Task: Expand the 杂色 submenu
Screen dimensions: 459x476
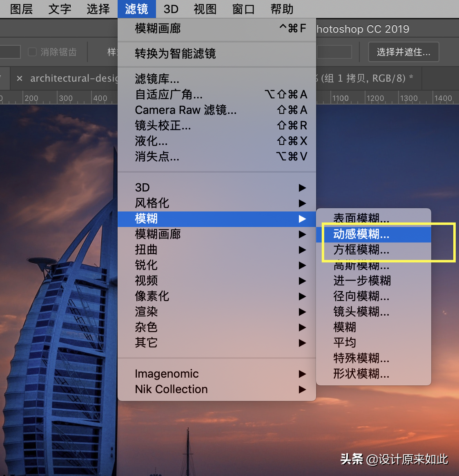Action: tap(217, 327)
